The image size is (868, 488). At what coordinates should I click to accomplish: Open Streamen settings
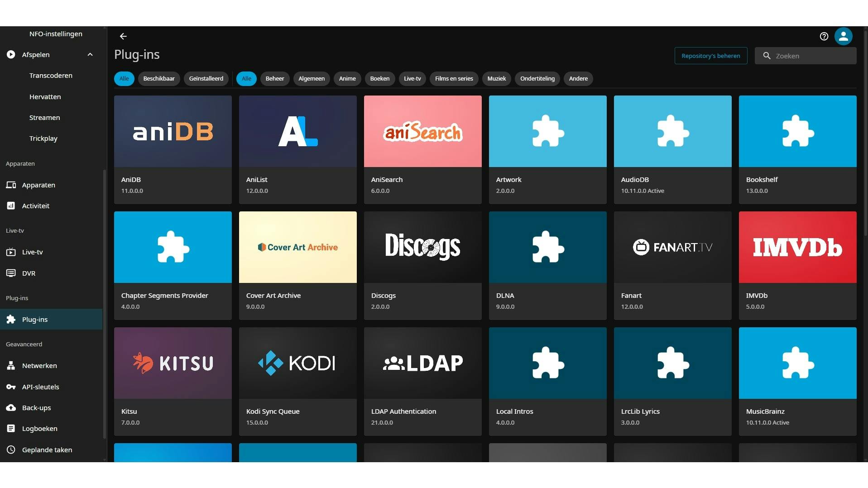click(x=44, y=118)
